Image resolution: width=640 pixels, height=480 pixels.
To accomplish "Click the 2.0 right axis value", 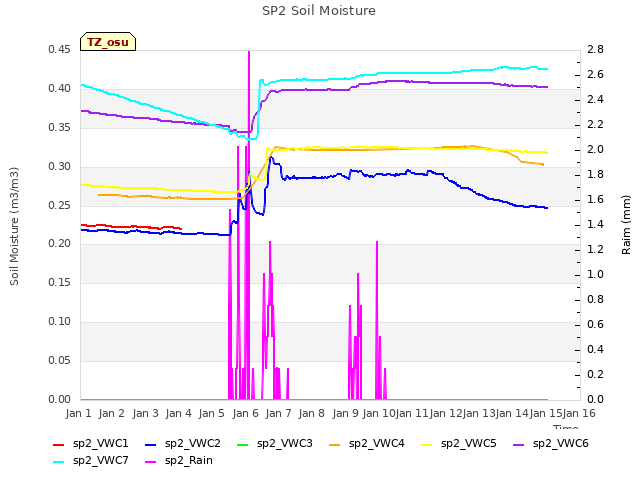I will pyautogui.click(x=596, y=149).
